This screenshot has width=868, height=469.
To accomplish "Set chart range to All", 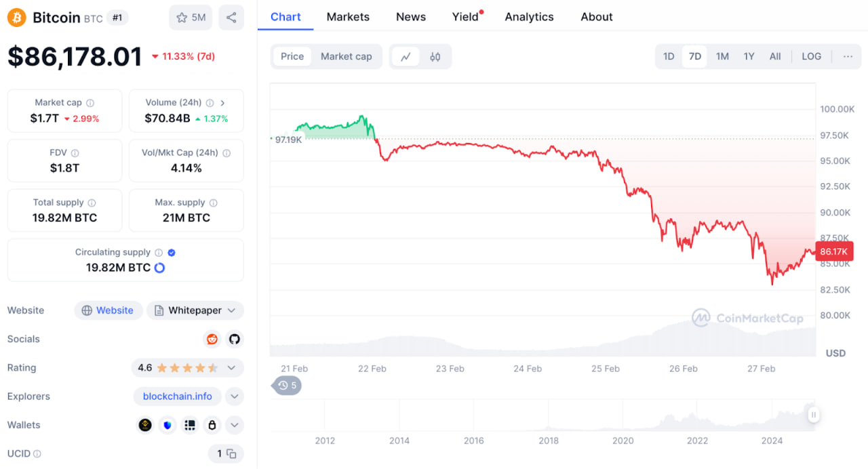I will click(x=775, y=57).
